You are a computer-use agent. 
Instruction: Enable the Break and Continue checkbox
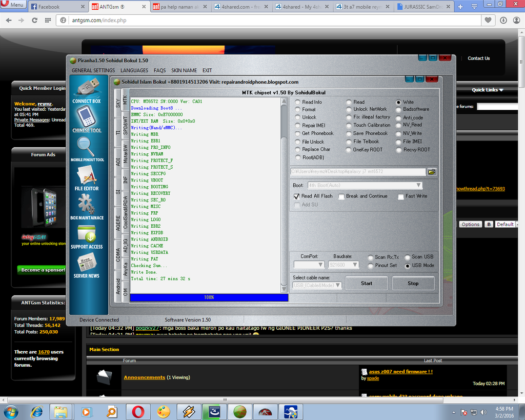point(341,196)
